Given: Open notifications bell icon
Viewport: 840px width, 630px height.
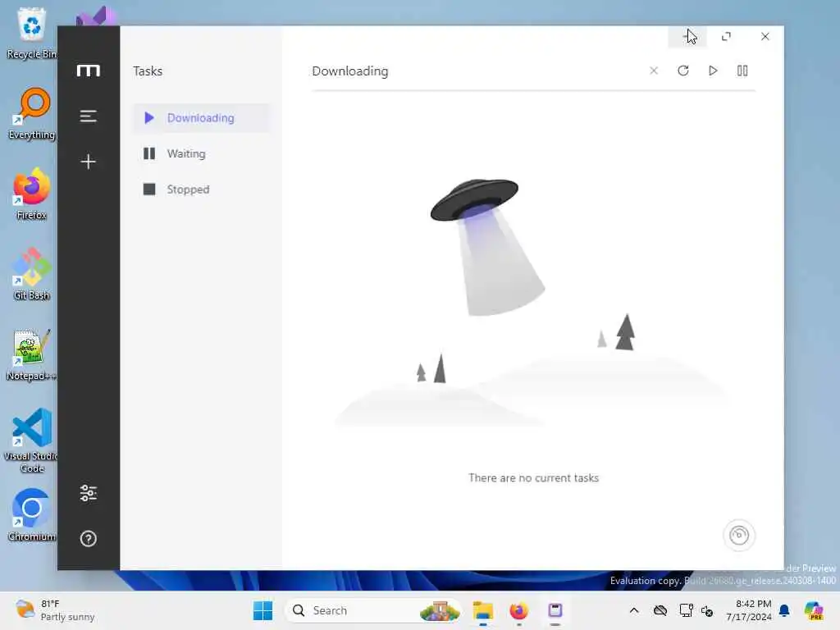Looking at the screenshot, I should 784,610.
